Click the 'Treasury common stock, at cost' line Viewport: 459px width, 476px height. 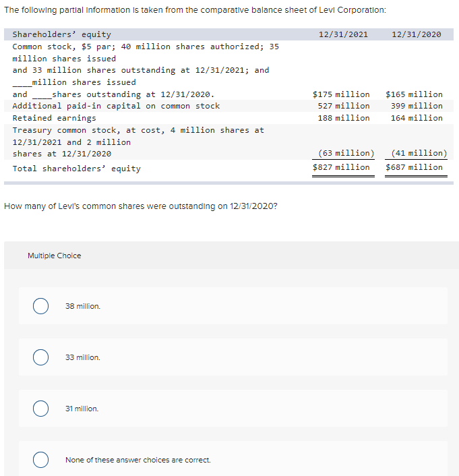point(138,130)
